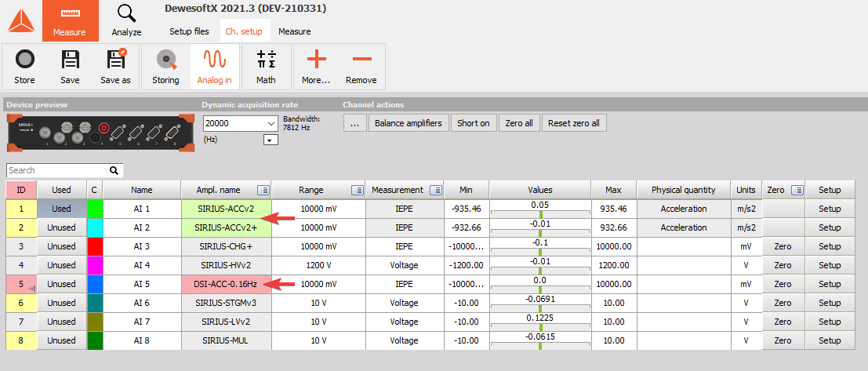The width and height of the screenshot is (868, 371).
Task: Click the Physical quantity column header
Action: (x=684, y=190)
